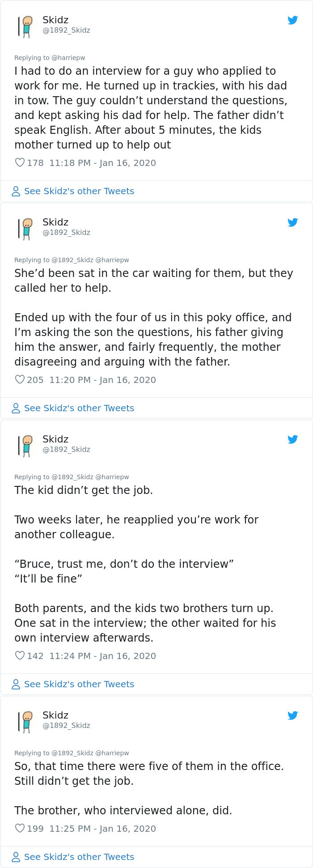Click the avatar on the second tweet
The width and height of the screenshot is (313, 868).
[x=26, y=227]
